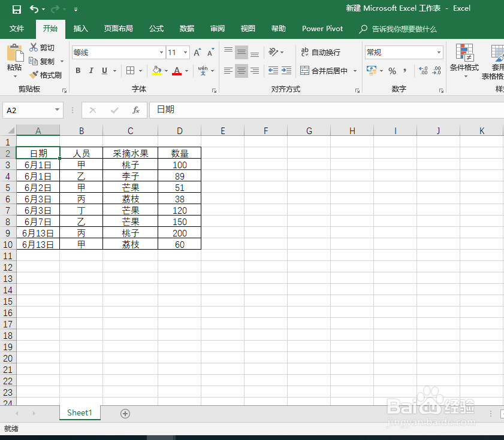Screen dimensions: 504x440
Task: Toggle Align Left
Action: click(x=228, y=71)
